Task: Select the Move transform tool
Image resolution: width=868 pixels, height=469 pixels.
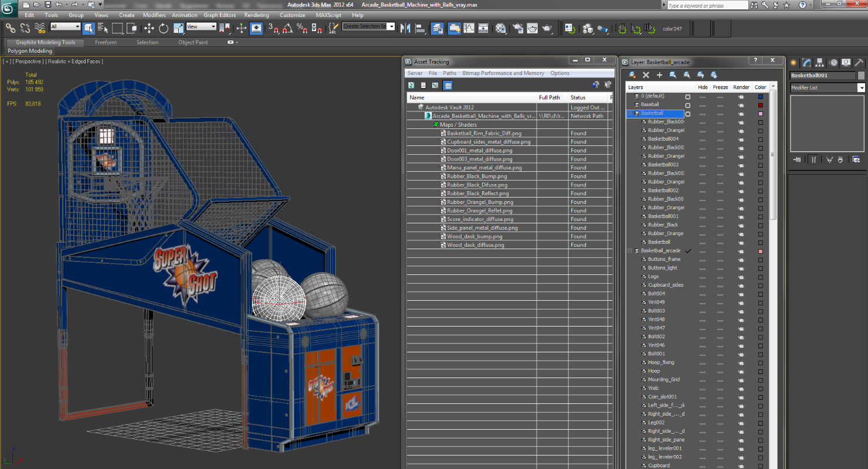Action: [149, 28]
